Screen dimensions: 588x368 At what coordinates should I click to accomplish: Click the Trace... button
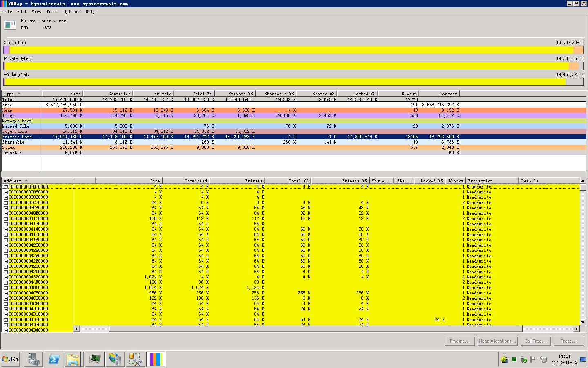569,341
